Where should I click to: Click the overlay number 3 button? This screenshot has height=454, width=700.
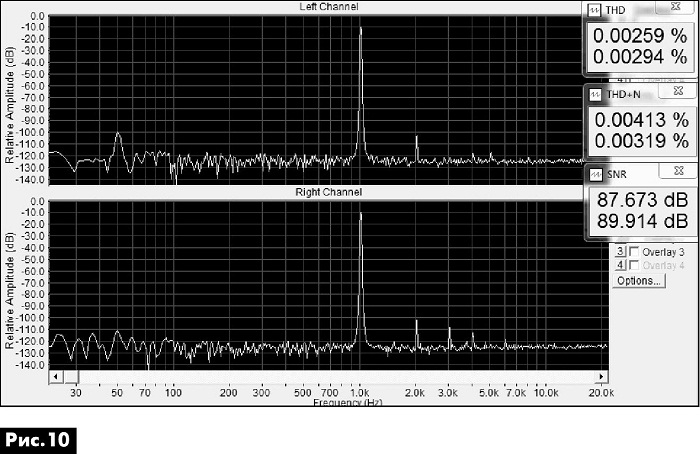620,252
